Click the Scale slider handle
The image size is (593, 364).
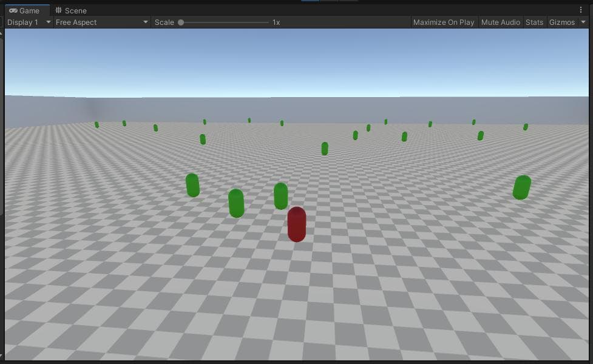coord(181,22)
